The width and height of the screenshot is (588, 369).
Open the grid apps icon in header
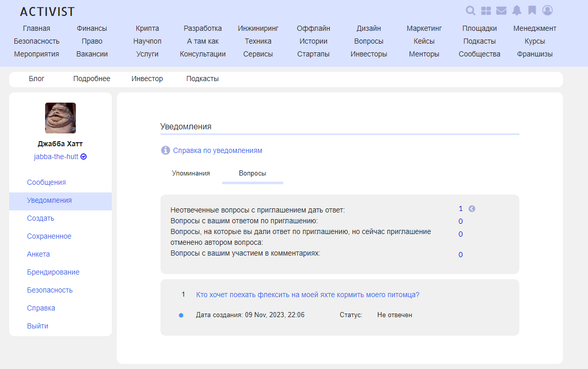click(x=485, y=11)
